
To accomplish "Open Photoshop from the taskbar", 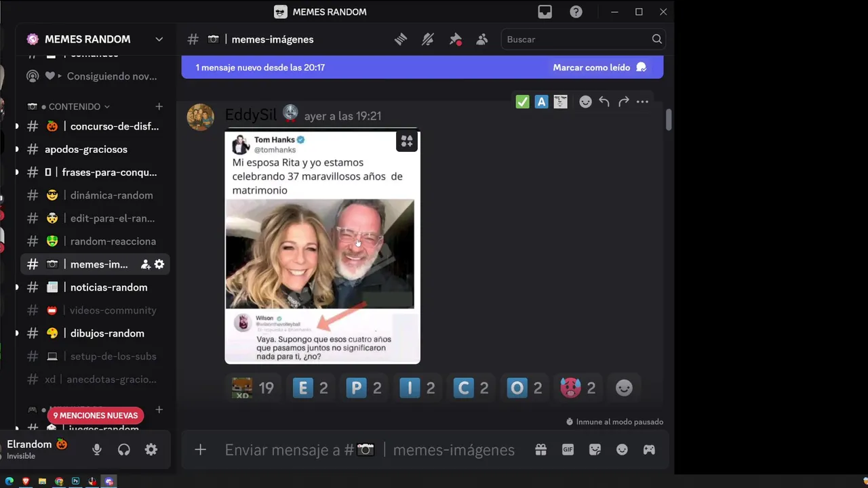I will point(75,481).
